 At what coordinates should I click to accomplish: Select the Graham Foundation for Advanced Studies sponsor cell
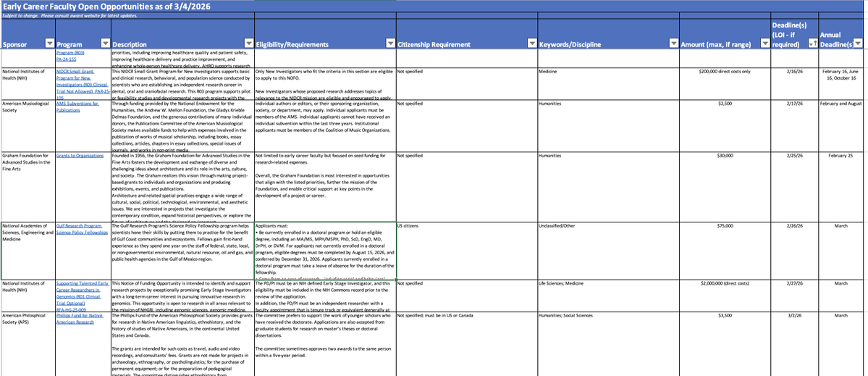coord(28,187)
